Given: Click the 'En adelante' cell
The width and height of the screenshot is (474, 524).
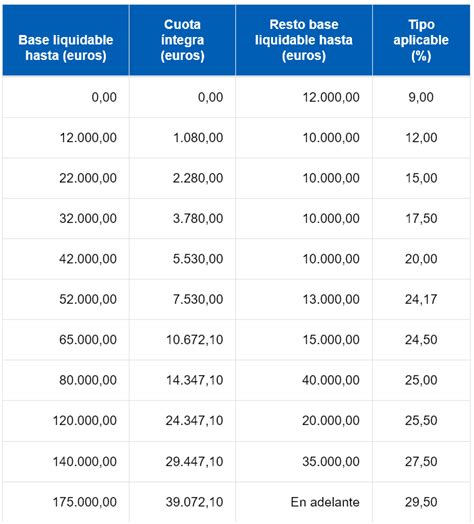Looking at the screenshot, I should (x=304, y=502).
